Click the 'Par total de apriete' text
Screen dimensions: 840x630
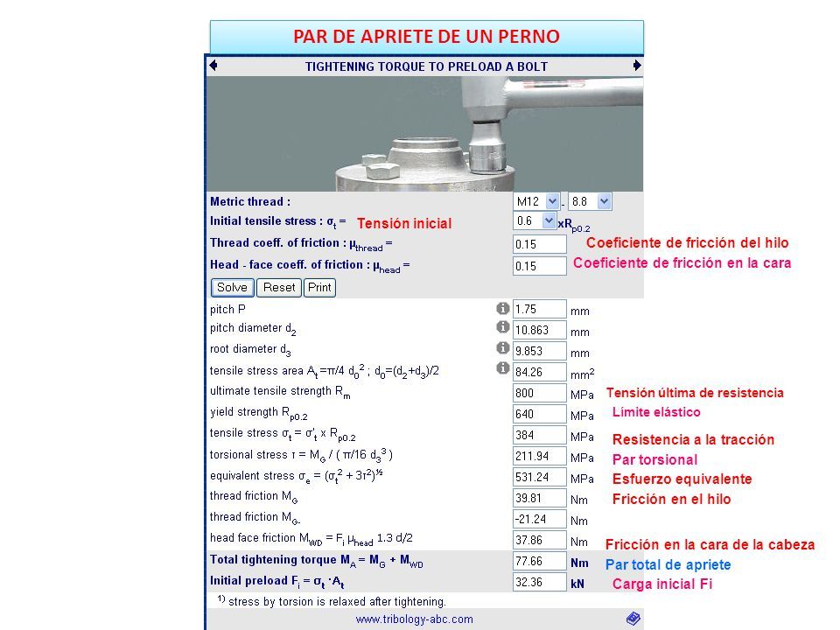pyautogui.click(x=668, y=564)
